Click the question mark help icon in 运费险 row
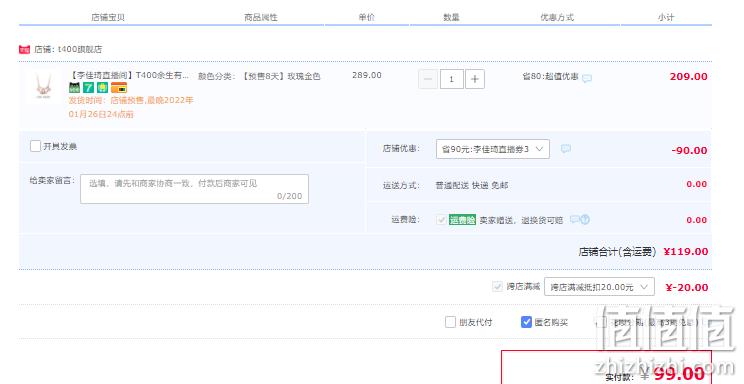The image size is (744, 384). (585, 219)
